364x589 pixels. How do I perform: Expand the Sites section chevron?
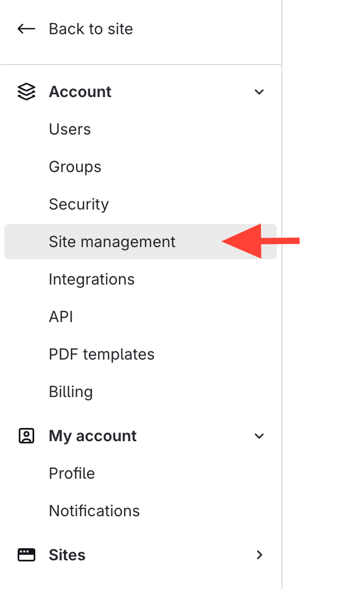click(x=259, y=555)
